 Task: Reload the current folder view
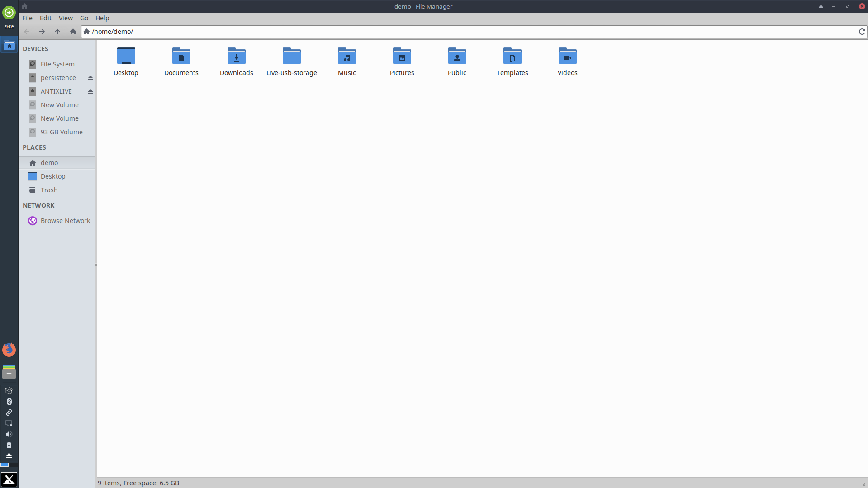tap(862, 32)
